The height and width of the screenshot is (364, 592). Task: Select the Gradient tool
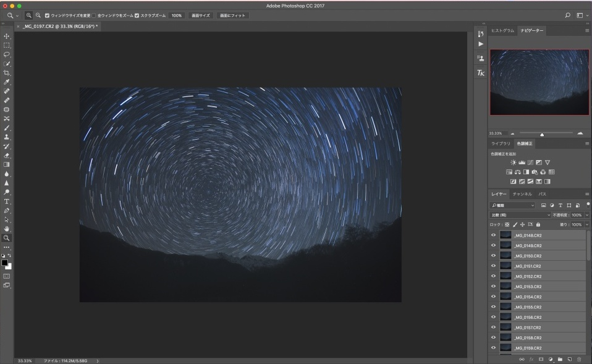tap(6, 164)
